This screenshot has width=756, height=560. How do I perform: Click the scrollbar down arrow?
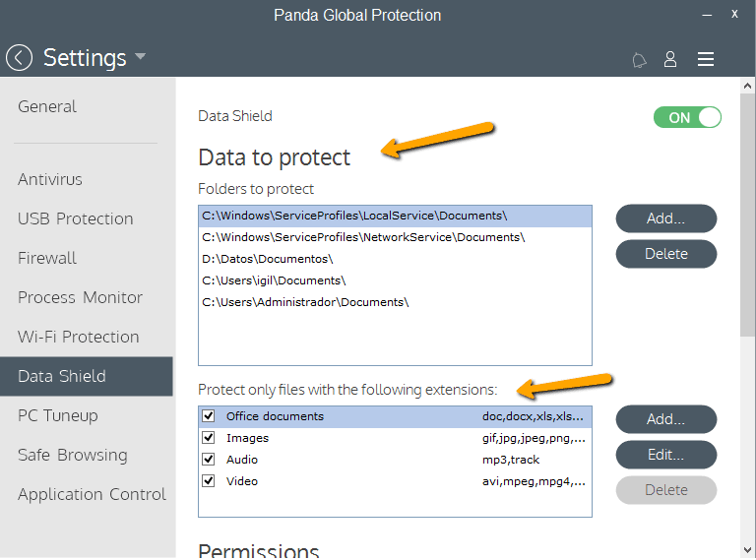pos(747,550)
